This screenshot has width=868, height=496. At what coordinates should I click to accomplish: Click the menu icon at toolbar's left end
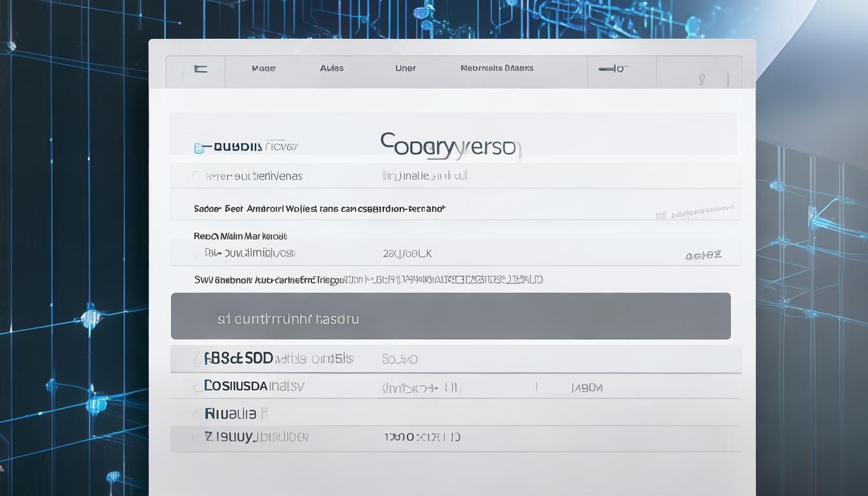[201, 68]
